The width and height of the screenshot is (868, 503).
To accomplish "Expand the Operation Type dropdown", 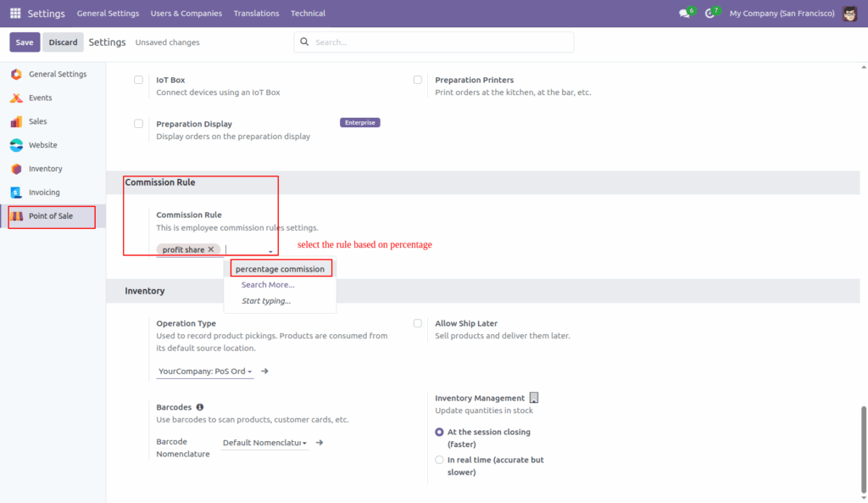I will point(204,371).
